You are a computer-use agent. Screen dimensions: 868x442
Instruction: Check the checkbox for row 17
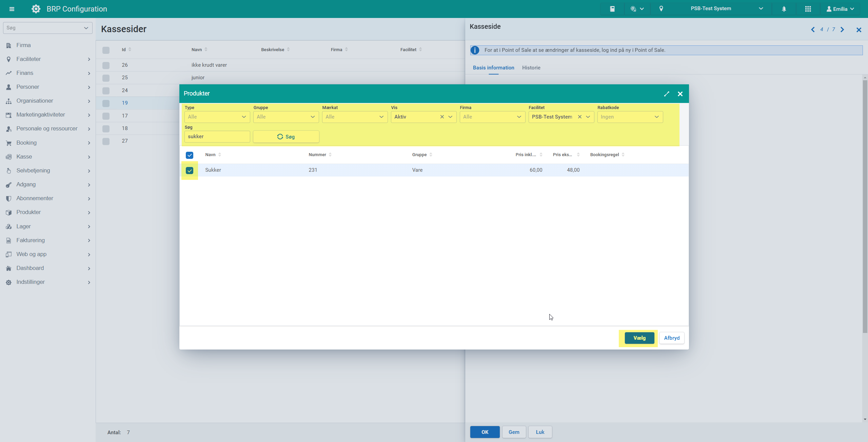pyautogui.click(x=106, y=116)
